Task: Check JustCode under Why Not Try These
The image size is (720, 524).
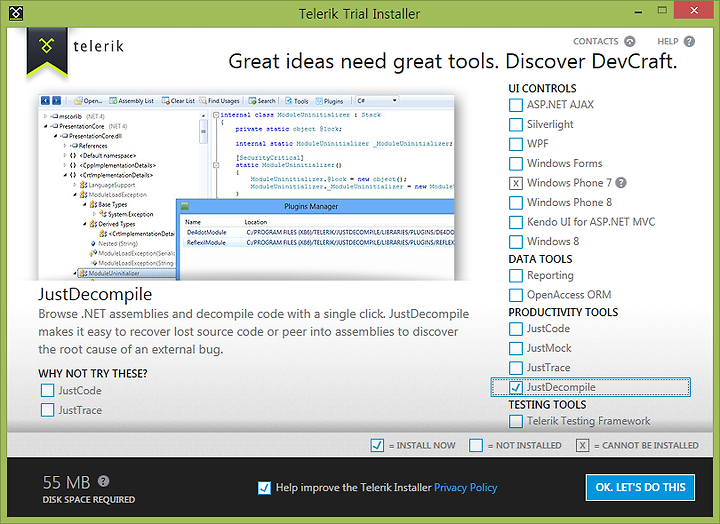Action: pyautogui.click(x=47, y=390)
